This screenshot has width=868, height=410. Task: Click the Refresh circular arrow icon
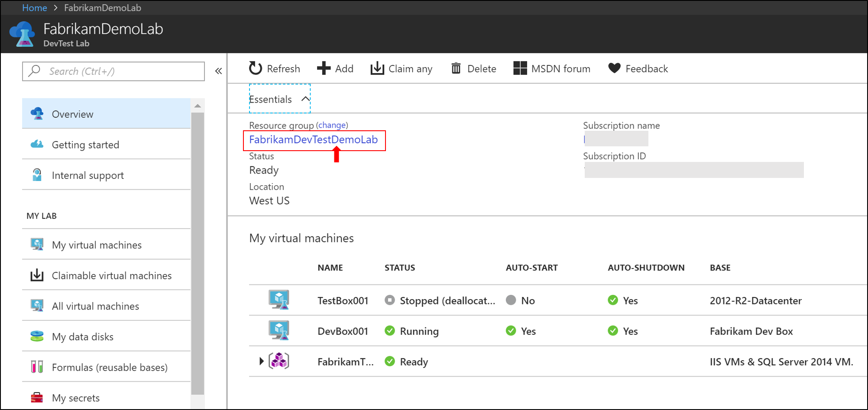coord(256,68)
